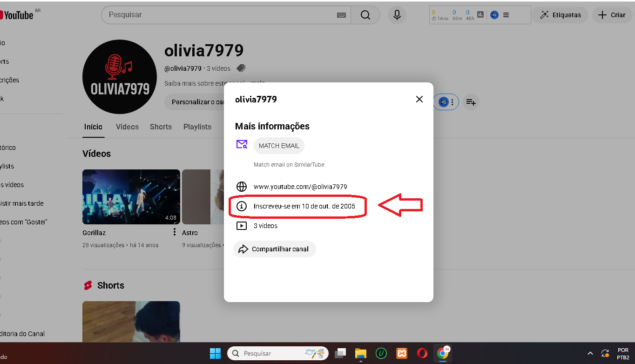Image resolution: width=635 pixels, height=364 pixels.
Task: Click the 60m counter in extension bar
Action: coord(457,15)
